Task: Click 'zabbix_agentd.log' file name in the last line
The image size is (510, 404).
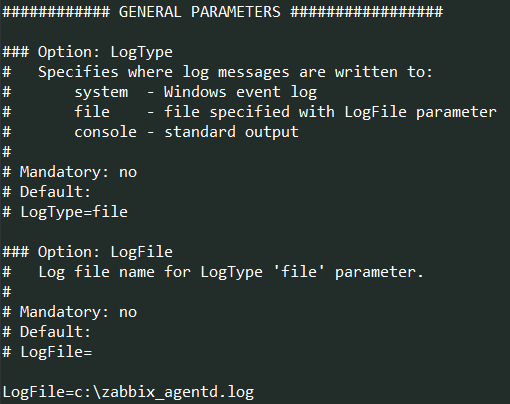Action: coord(178,392)
